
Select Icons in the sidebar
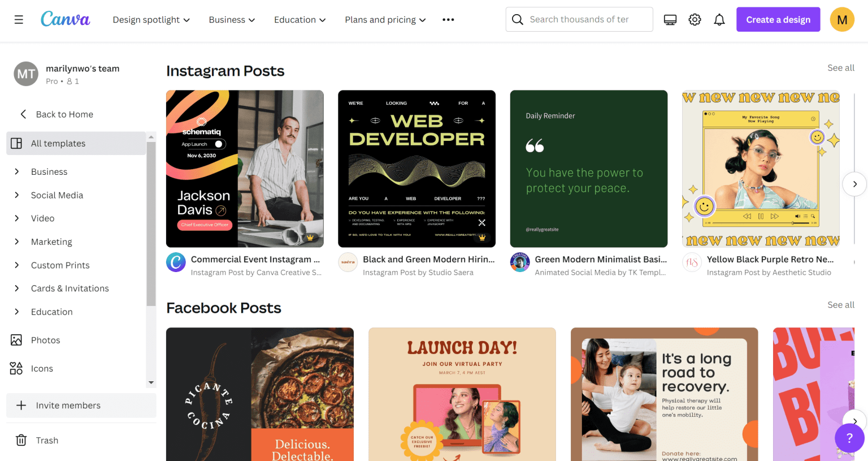tap(42, 368)
